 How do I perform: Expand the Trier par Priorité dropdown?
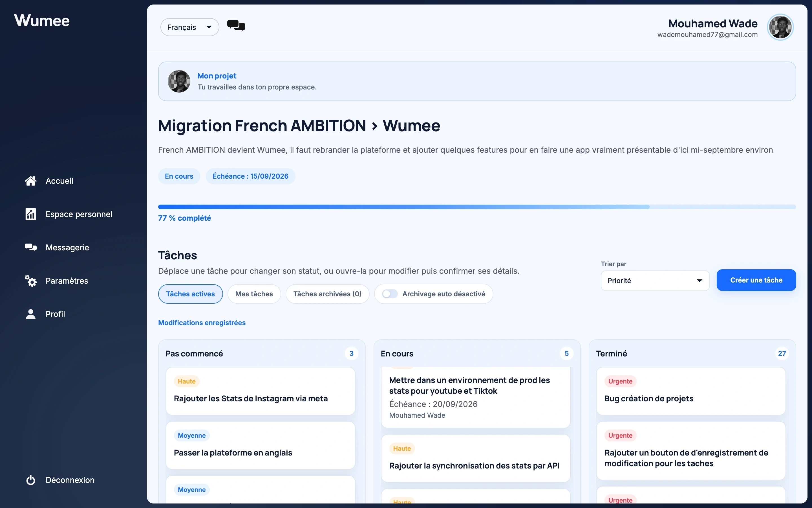pos(655,281)
